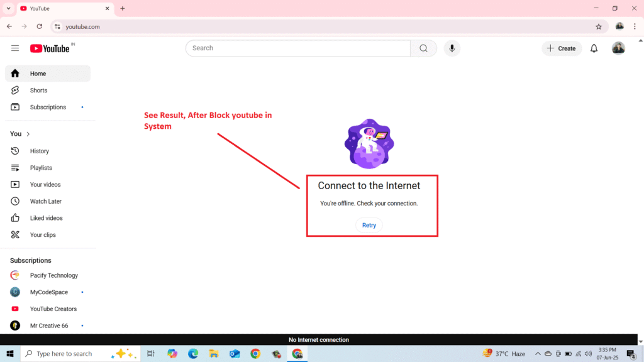Click the Your clips scissors icon

point(15,235)
